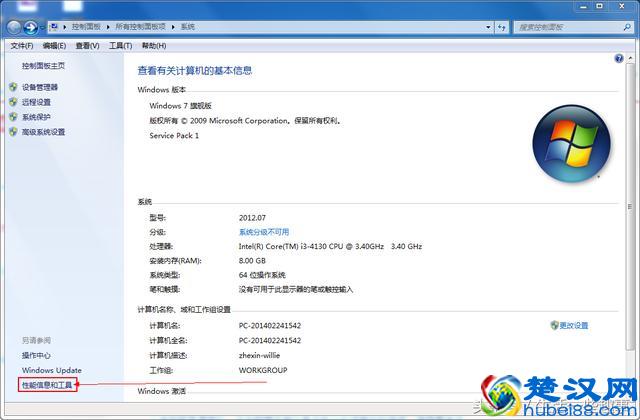Select the copyright 2009 Microsoft Corporation line
Image resolution: width=640 pixels, height=420 pixels.
pos(245,121)
